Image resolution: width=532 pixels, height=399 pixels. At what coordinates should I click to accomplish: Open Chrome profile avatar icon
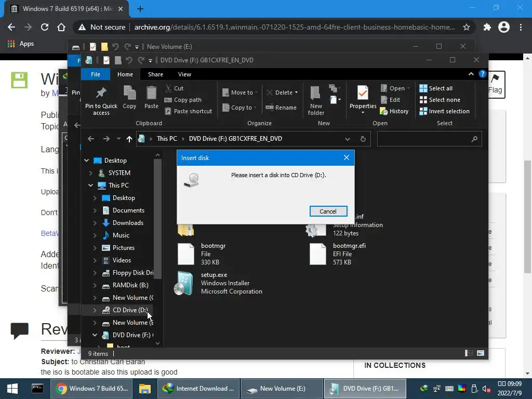pos(504,27)
